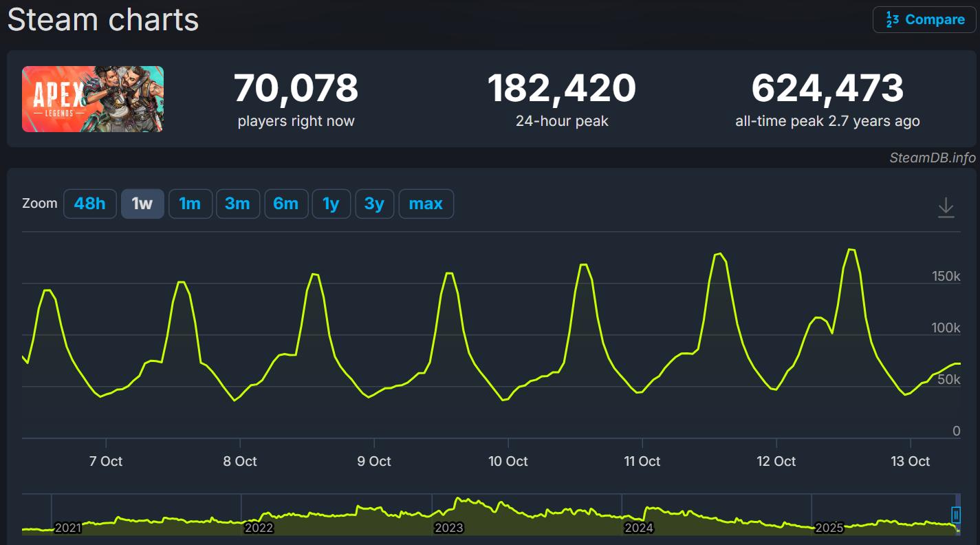Viewport: 980px width, 545px height.
Task: Click the 10 Oct x-axis label
Action: (508, 461)
